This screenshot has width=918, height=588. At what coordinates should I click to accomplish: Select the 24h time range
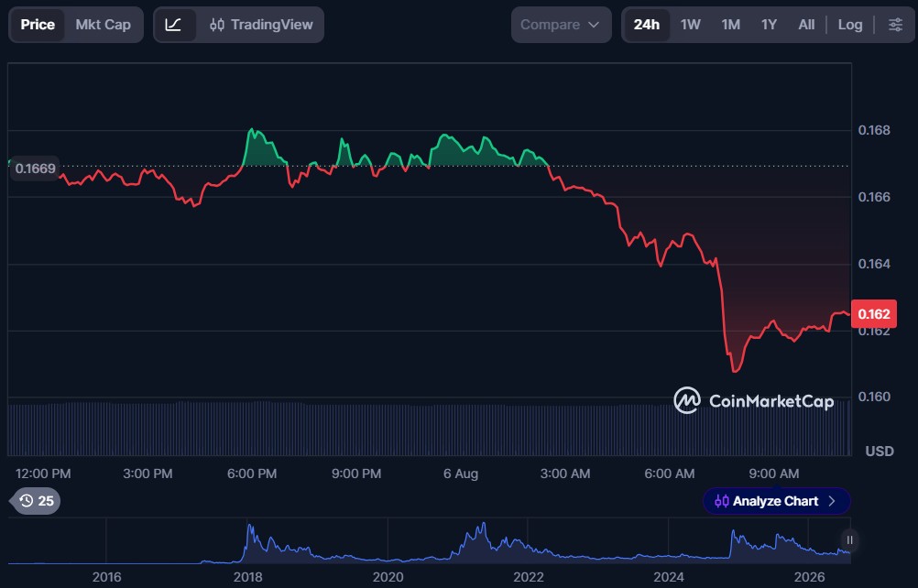click(646, 25)
